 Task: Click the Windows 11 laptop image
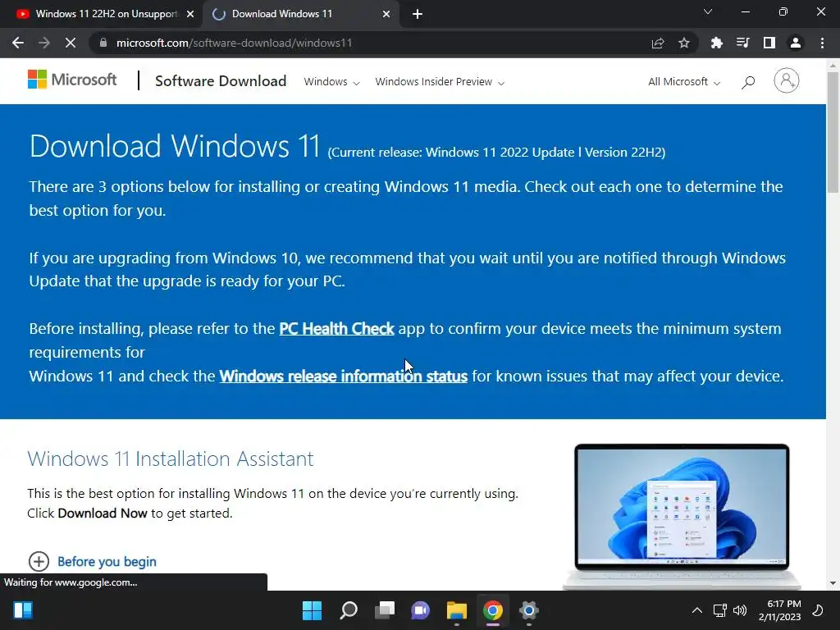pyautogui.click(x=682, y=516)
